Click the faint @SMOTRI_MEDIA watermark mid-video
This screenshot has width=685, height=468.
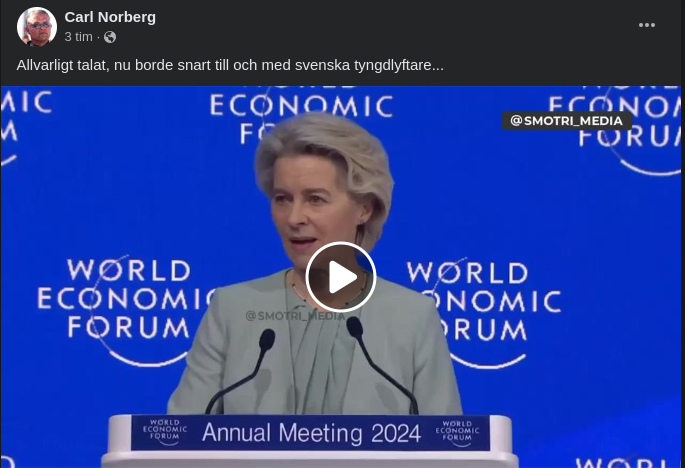[x=295, y=315]
